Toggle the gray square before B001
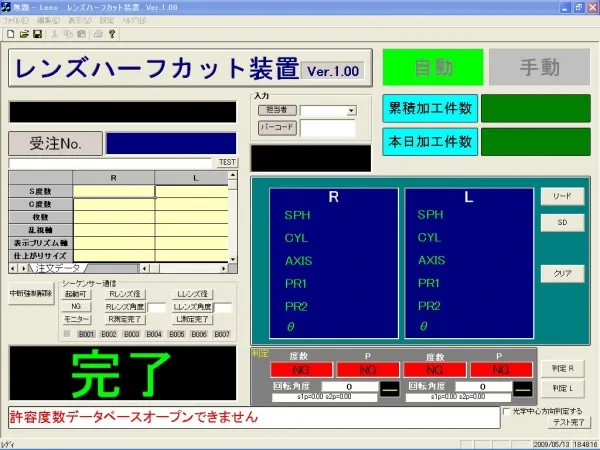Viewport: 600px width, 450px height. point(67,334)
